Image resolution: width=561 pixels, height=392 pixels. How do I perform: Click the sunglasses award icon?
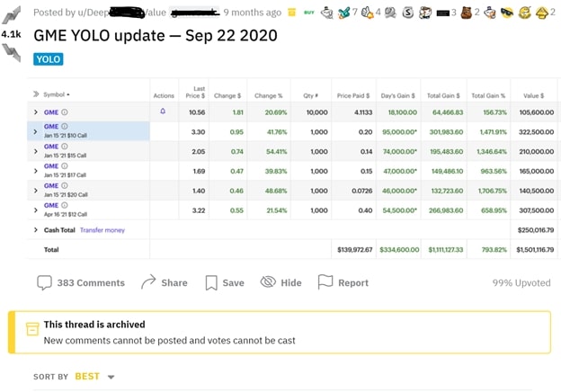(x=507, y=13)
